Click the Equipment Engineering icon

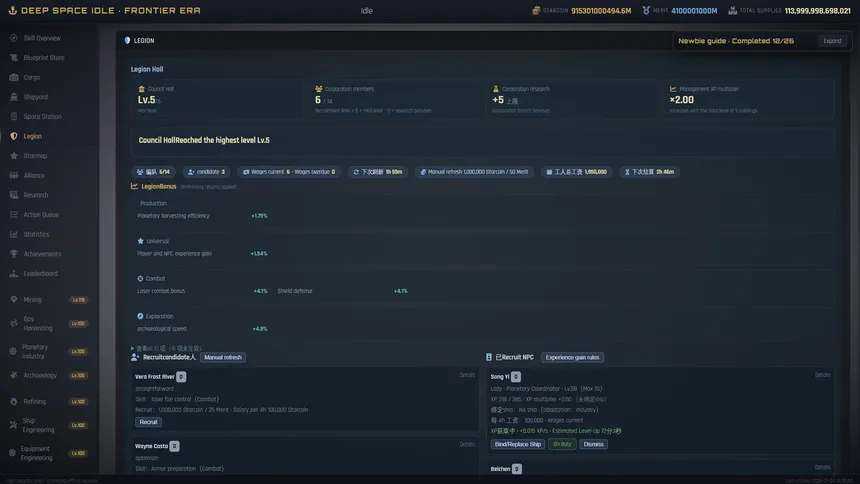coord(12,453)
